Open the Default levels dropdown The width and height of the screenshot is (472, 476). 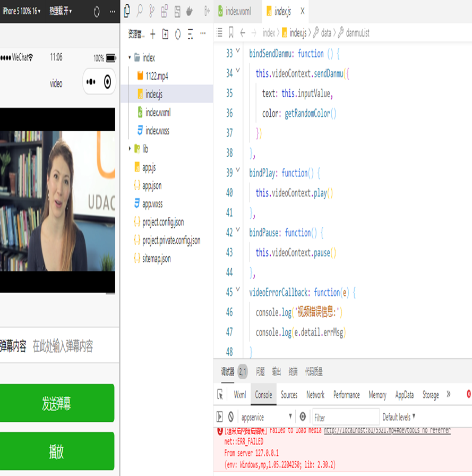[399, 417]
